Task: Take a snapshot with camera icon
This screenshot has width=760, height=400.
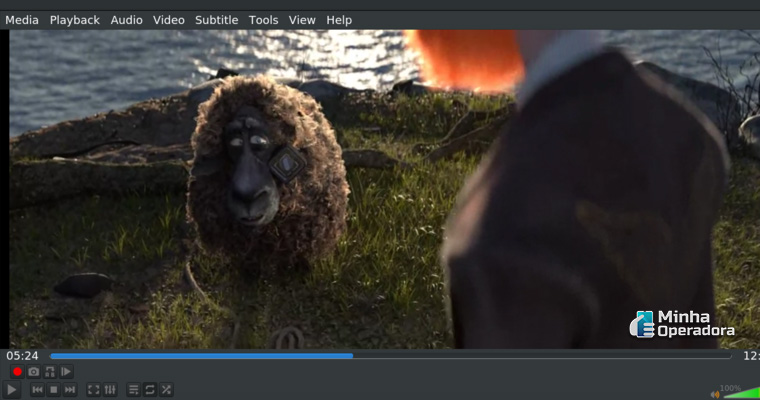Action: pyautogui.click(x=33, y=372)
